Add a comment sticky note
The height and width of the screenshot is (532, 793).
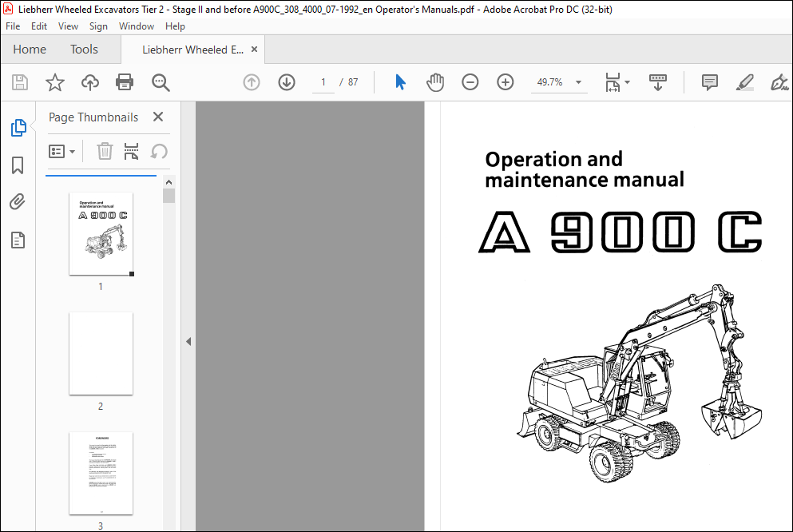click(x=710, y=82)
